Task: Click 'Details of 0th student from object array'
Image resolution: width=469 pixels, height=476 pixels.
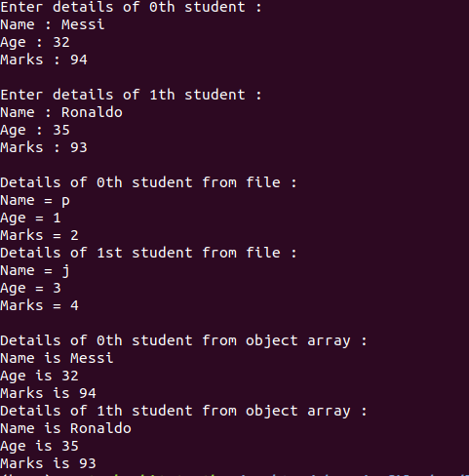Action: click(183, 341)
